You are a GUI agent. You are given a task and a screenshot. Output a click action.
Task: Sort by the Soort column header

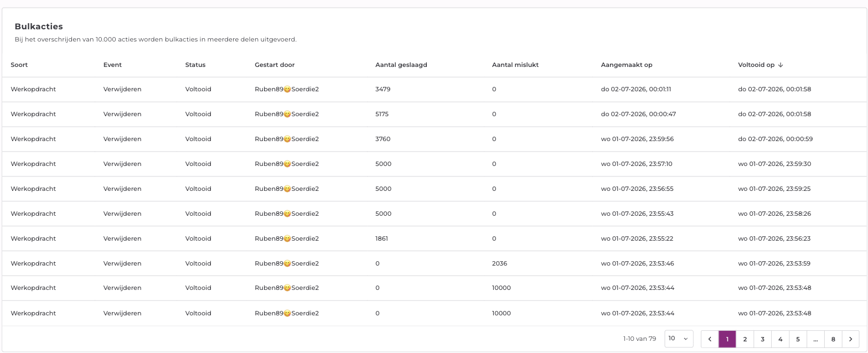click(19, 65)
